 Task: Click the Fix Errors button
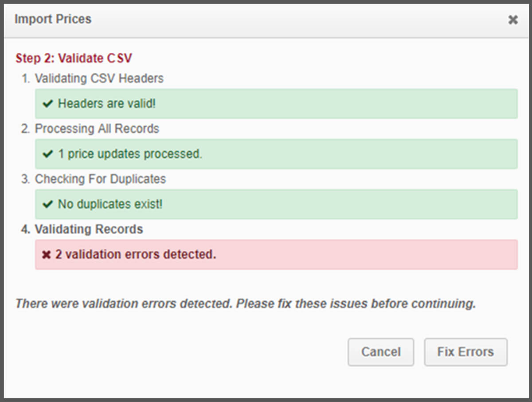[x=465, y=352]
